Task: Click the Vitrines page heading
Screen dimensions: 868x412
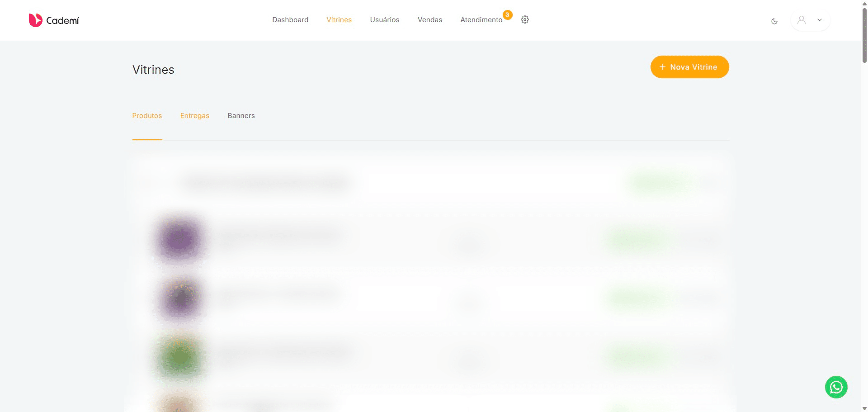Action: (153, 70)
